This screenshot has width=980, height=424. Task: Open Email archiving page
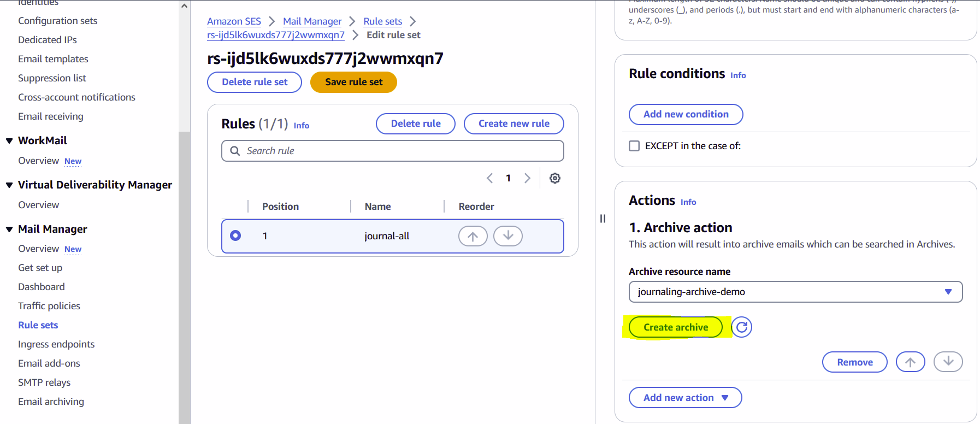tap(51, 402)
